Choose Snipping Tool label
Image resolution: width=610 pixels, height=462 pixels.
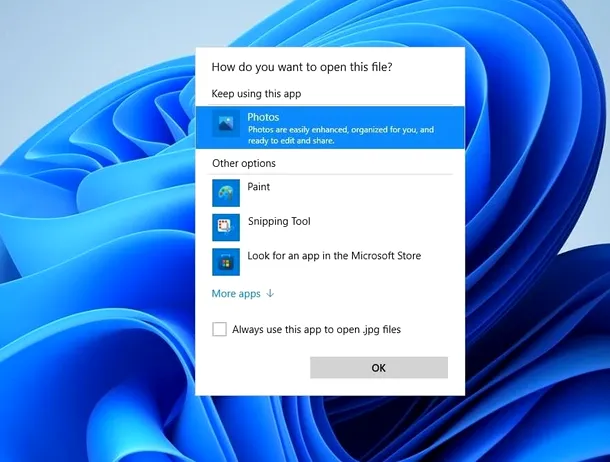[x=279, y=221]
